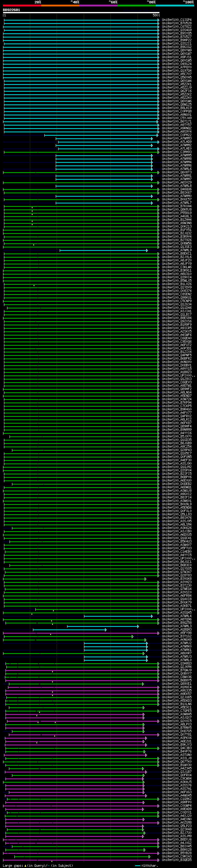Select label UniRef100_A7LHD9

click(x=176, y=142)
